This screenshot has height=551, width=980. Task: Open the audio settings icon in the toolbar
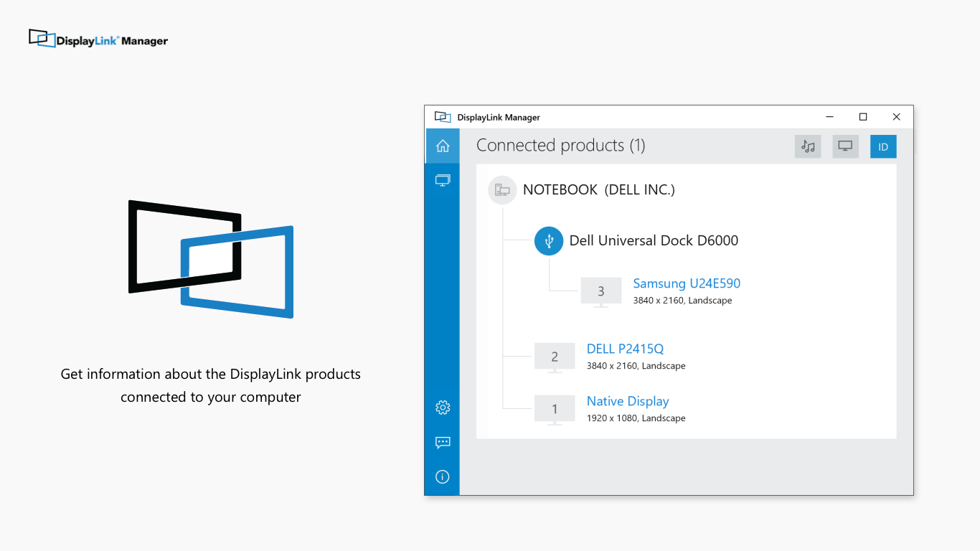pyautogui.click(x=808, y=146)
